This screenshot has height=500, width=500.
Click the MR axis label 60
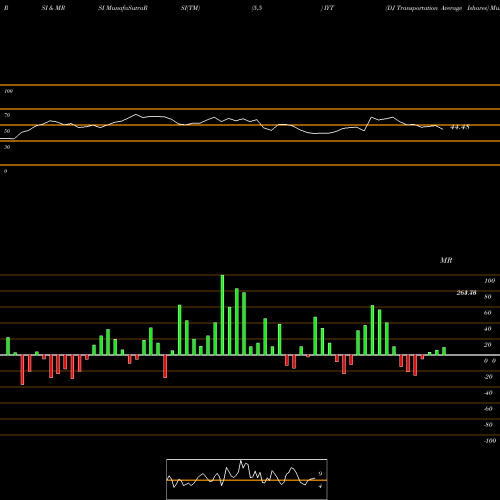tap(488, 313)
